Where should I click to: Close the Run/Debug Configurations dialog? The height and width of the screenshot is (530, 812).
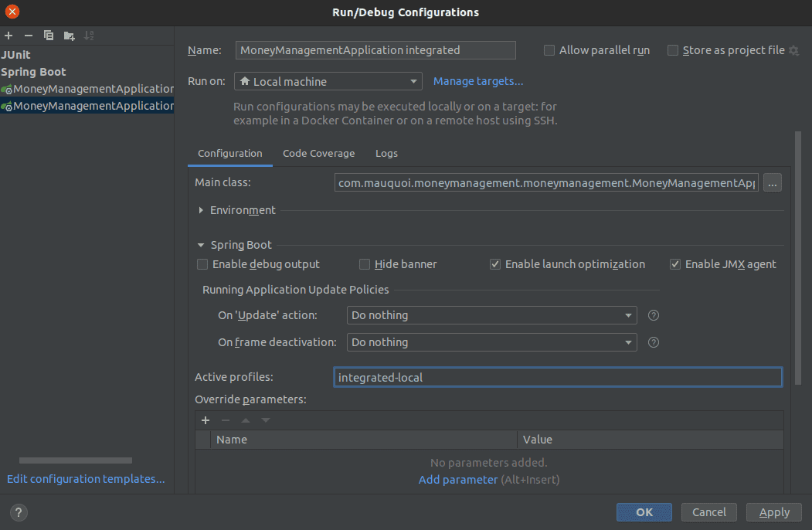point(12,12)
